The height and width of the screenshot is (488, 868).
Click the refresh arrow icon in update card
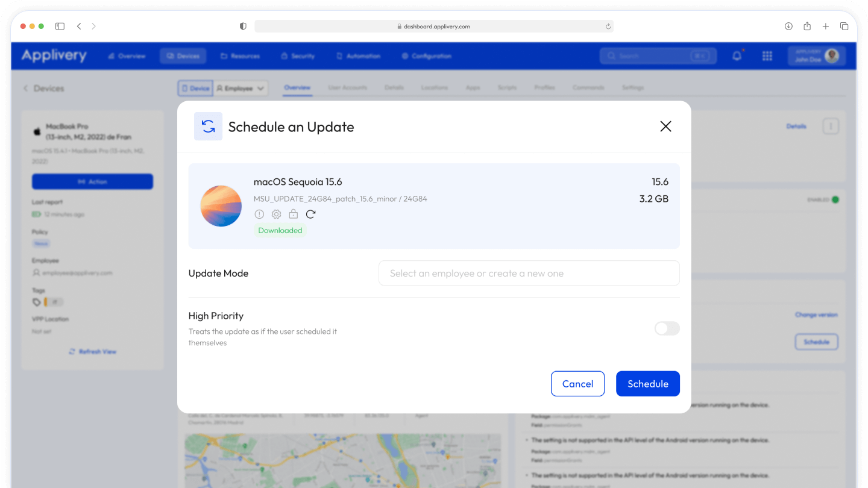click(310, 214)
